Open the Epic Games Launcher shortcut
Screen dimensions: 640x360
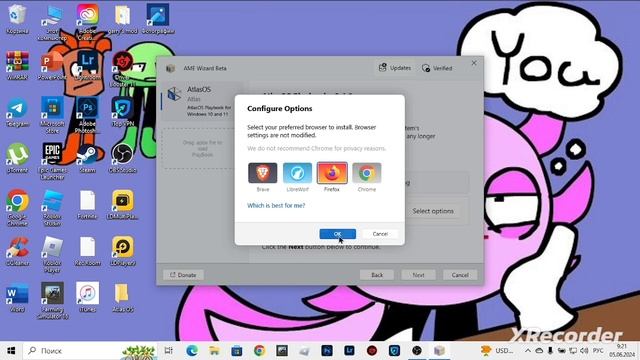[x=52, y=162]
